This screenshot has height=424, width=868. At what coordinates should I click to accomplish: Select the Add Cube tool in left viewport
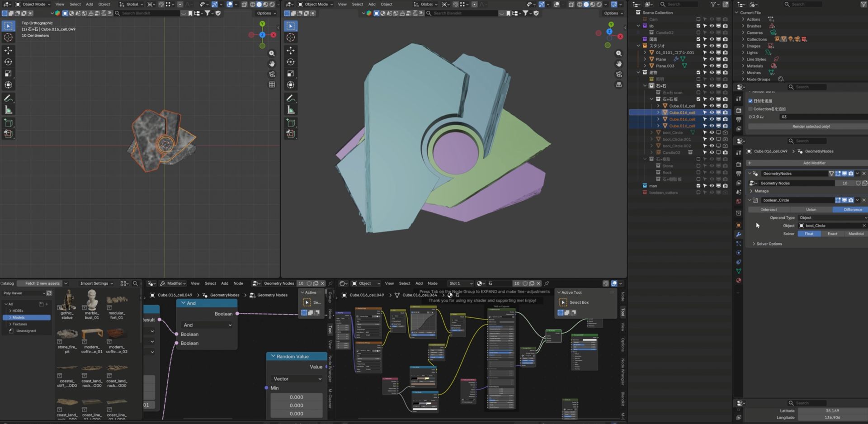tap(8, 122)
